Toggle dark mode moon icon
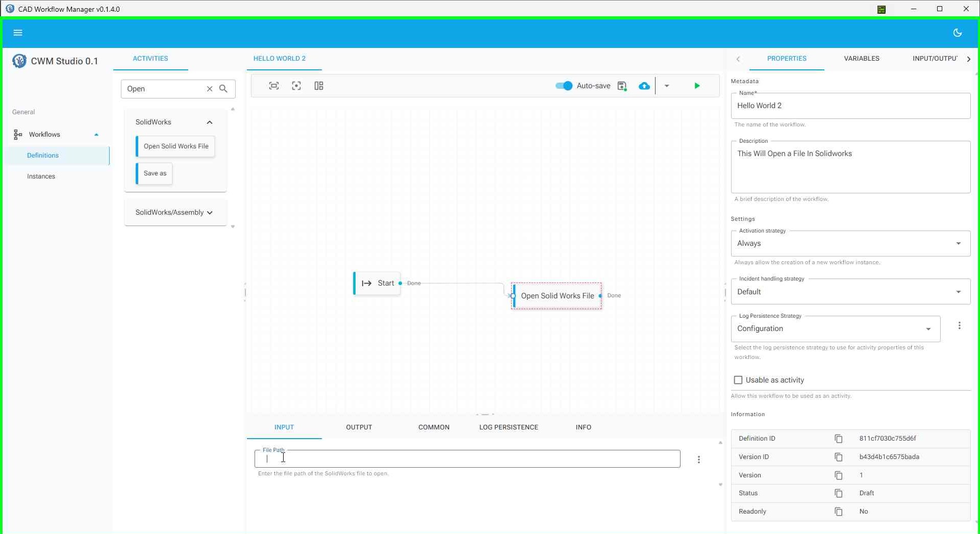This screenshot has width=980, height=534. click(x=957, y=33)
